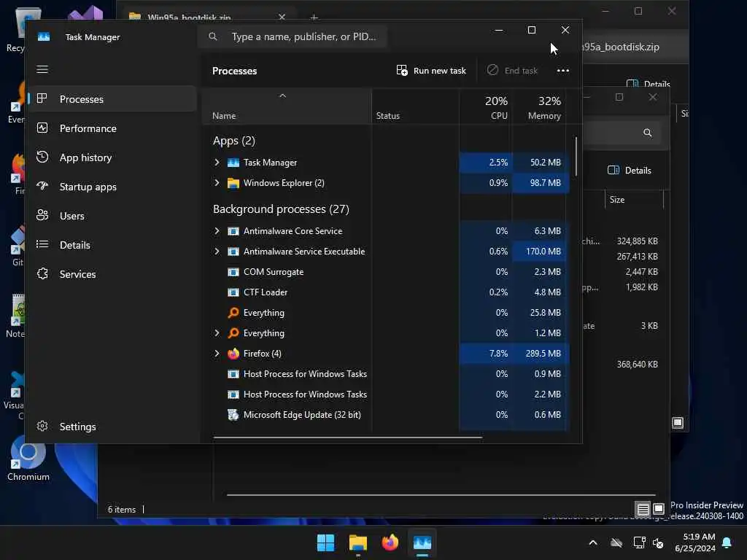Image resolution: width=747 pixels, height=560 pixels.
Task: Expand the second Everything process row
Action: pos(217,332)
